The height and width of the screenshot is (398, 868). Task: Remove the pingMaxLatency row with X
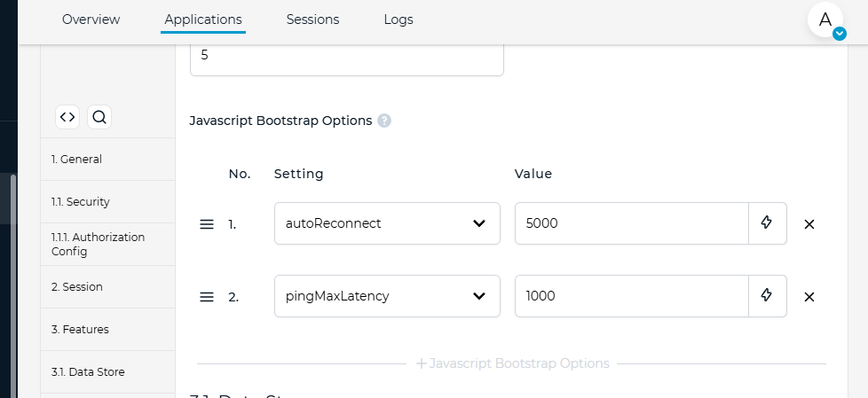[809, 297]
